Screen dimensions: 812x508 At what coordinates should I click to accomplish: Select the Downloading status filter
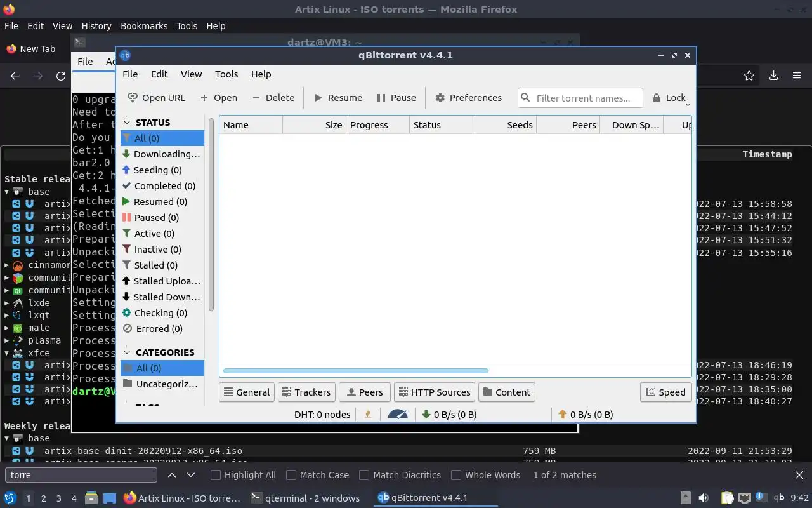click(162, 154)
